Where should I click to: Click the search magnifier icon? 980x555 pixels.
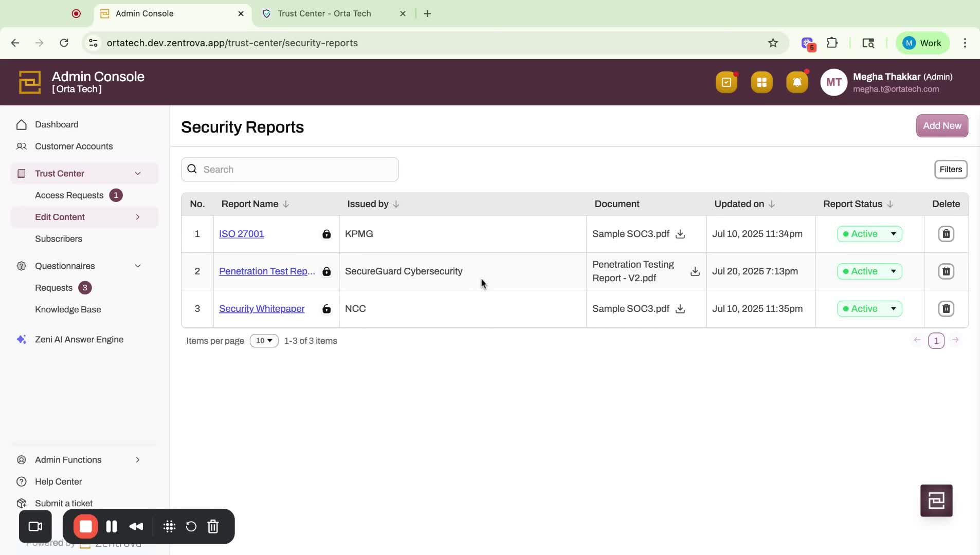(192, 169)
